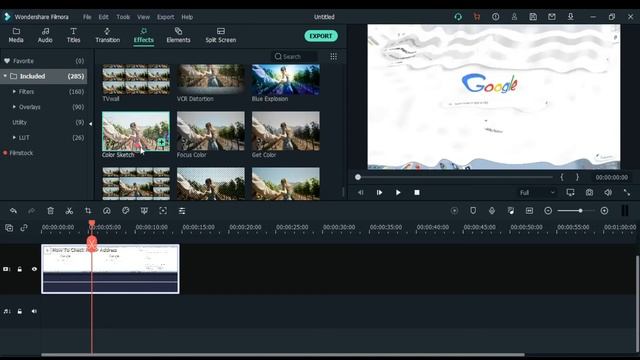Click the effects Search field
This screenshot has height=360, width=640.
tap(295, 56)
